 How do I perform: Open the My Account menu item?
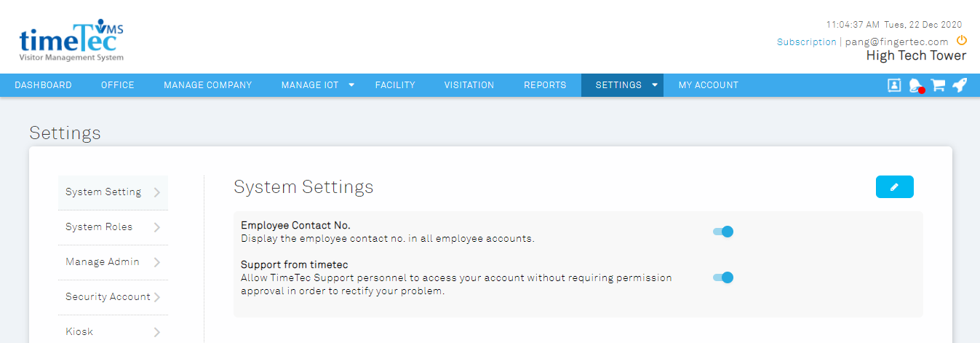click(x=709, y=85)
